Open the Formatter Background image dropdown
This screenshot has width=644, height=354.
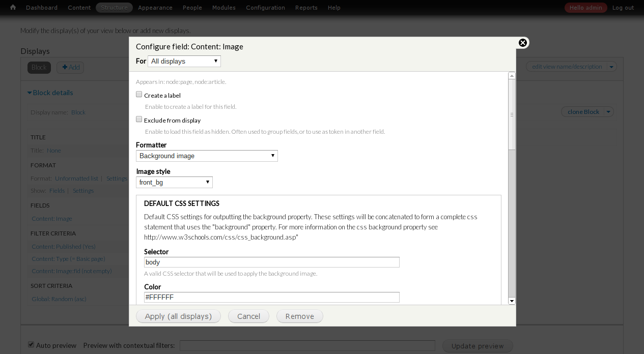click(207, 156)
